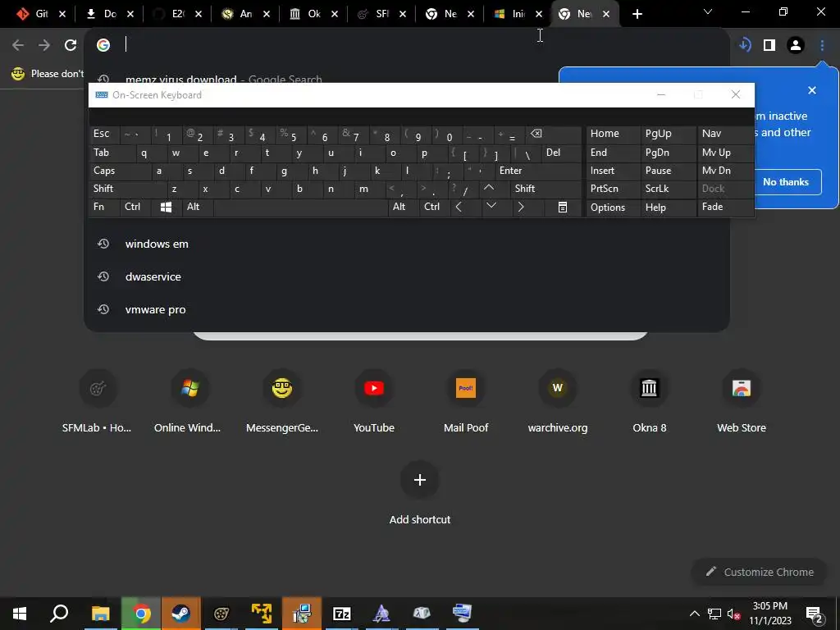Toggle the Fade key on On-Screen Keyboard
This screenshot has height=630, width=840.
tap(725, 207)
